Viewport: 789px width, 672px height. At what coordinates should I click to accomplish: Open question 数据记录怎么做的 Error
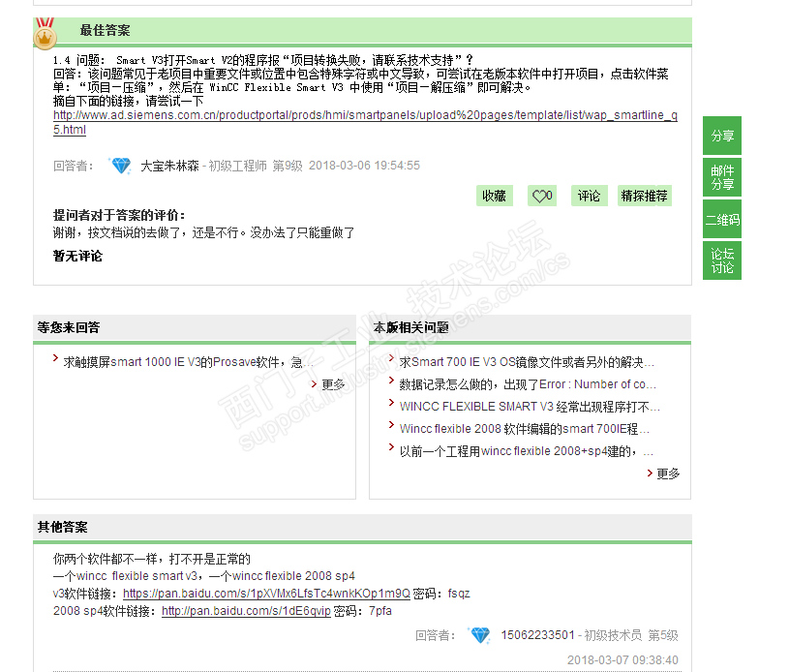point(528,384)
